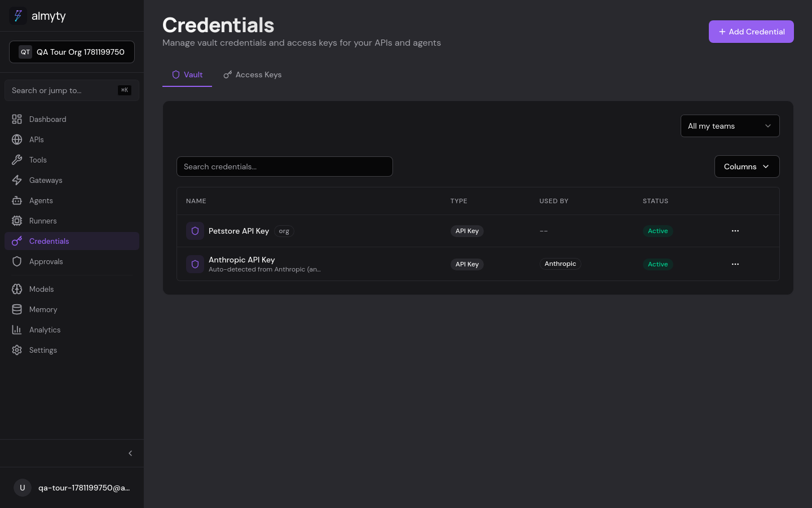This screenshot has height=508, width=812.
Task: Focus the Search or jump to field
Action: point(72,90)
